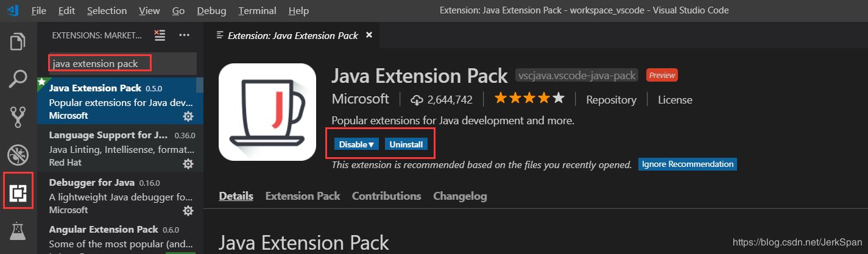Open the Edit menu

pyautogui.click(x=67, y=10)
